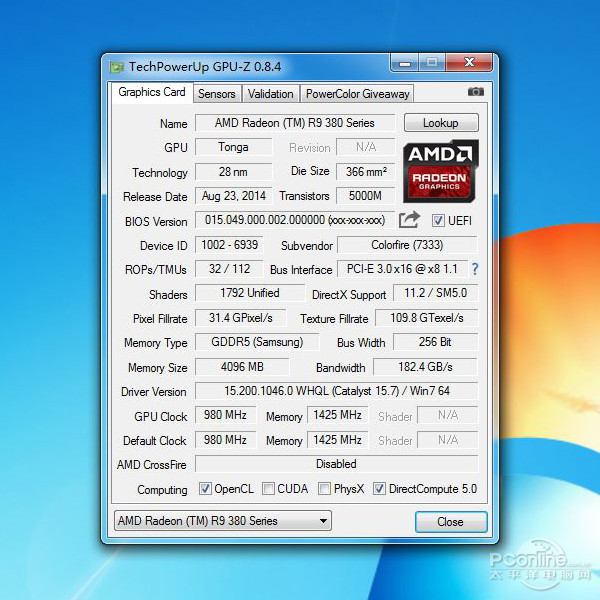Toggle the OpenCL checkbox
Screen dimensions: 600x600
205,489
